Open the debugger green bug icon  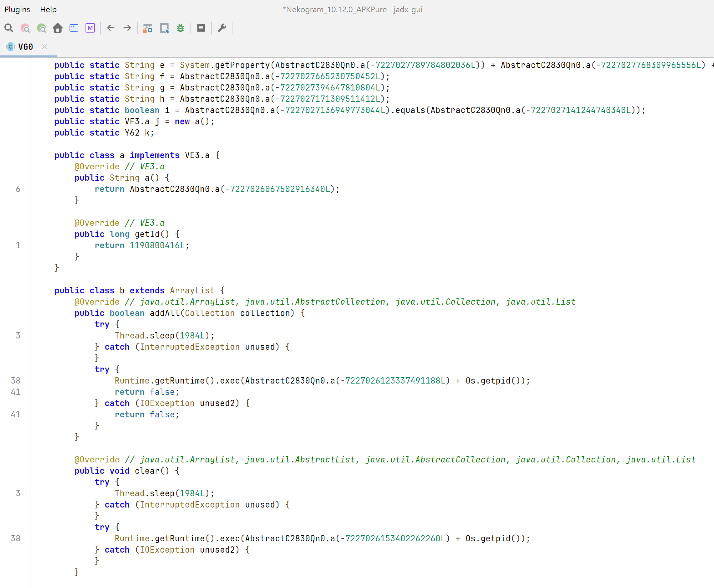181,28
